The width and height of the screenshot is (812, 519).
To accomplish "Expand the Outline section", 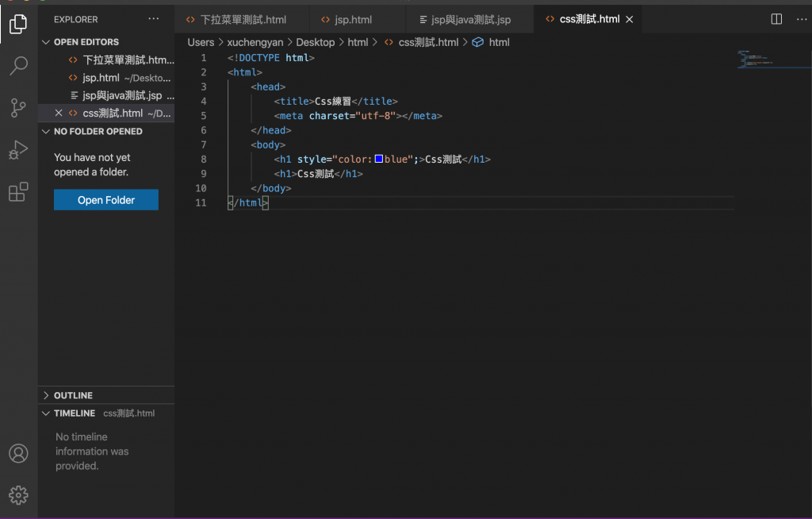I will click(46, 395).
